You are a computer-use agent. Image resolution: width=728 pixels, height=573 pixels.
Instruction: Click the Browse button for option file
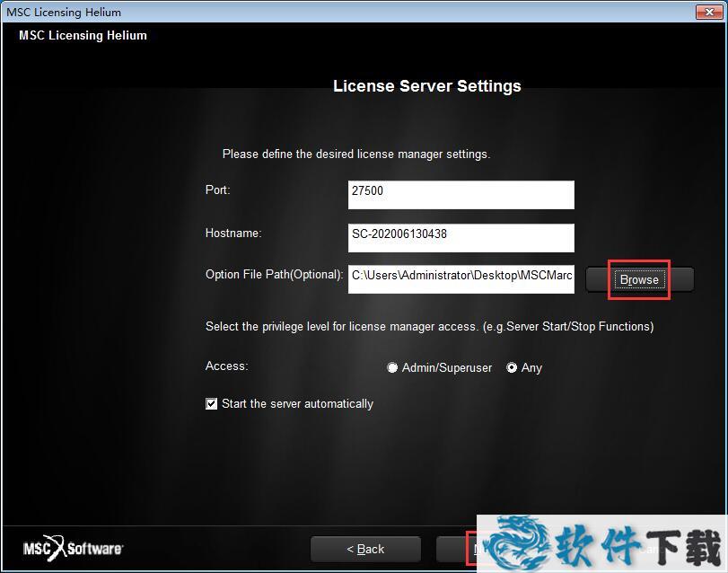(x=639, y=279)
